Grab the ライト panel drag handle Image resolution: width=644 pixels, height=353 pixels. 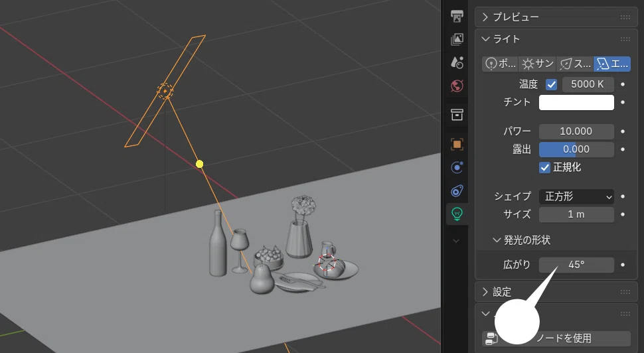pyautogui.click(x=625, y=39)
